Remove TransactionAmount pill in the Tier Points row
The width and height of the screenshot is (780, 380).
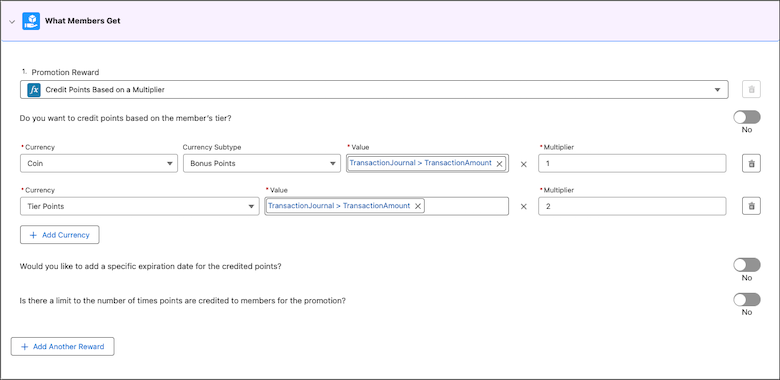pyautogui.click(x=418, y=206)
